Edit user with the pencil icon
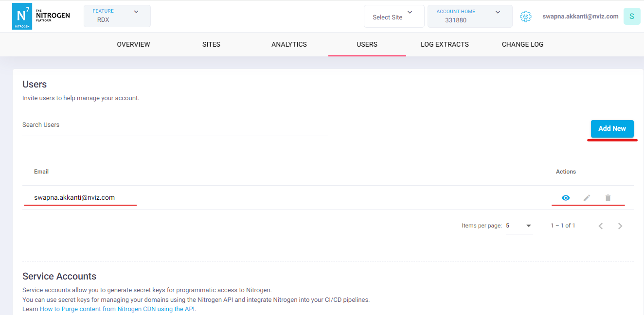 tap(587, 198)
